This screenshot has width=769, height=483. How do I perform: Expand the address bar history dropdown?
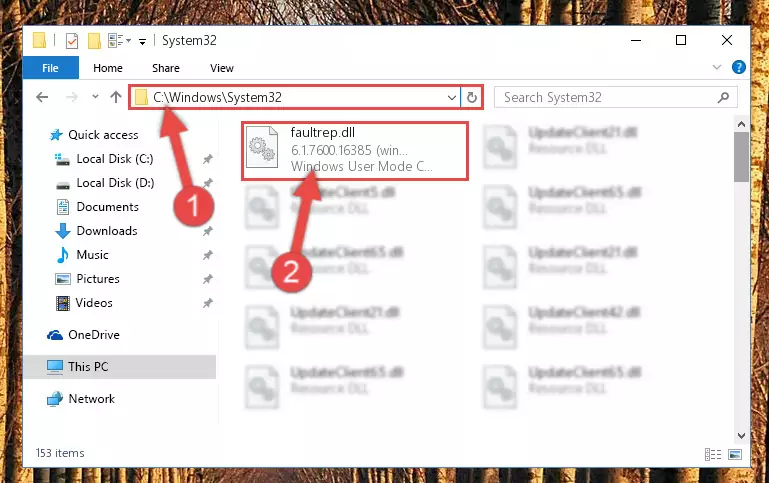point(452,98)
